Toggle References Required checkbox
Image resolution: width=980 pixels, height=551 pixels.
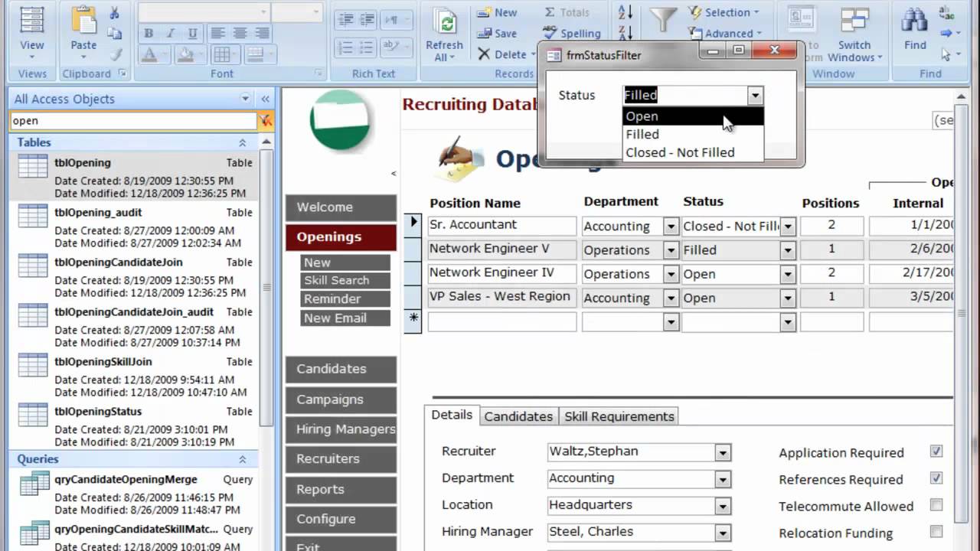pyautogui.click(x=936, y=478)
